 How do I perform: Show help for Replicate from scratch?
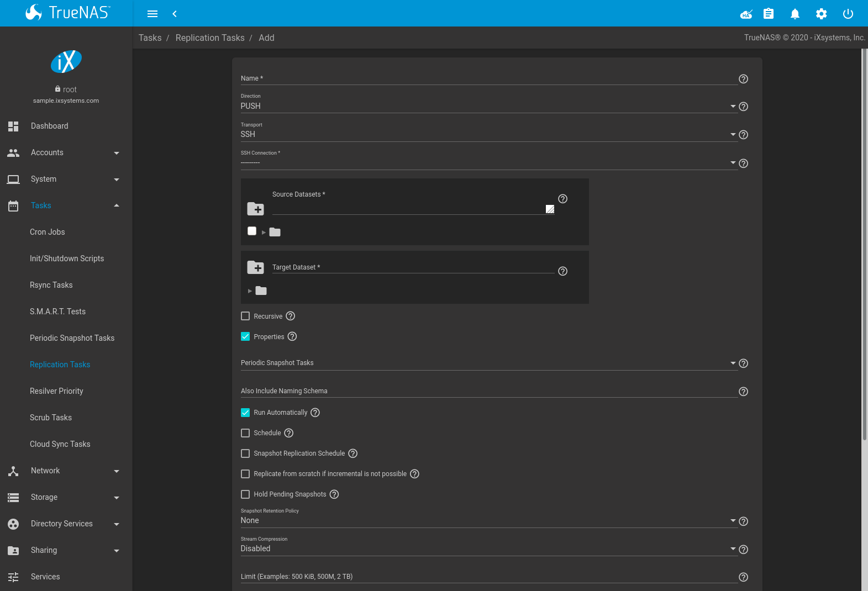point(415,474)
